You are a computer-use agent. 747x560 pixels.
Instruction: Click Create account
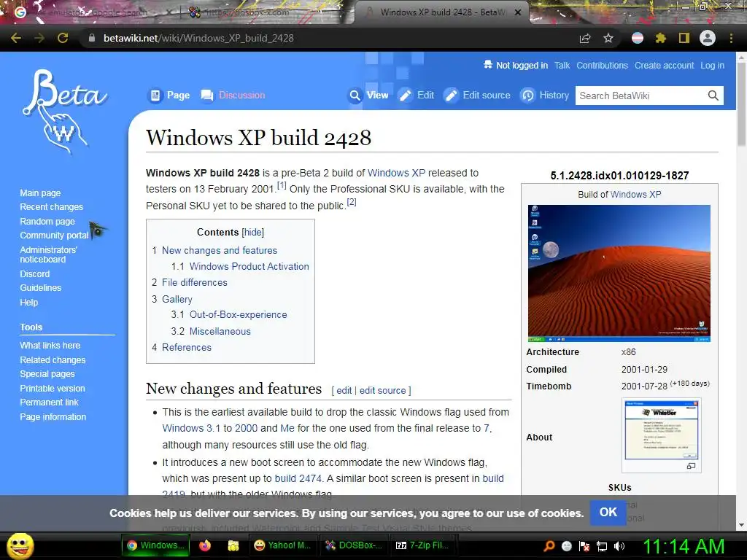[x=664, y=66]
